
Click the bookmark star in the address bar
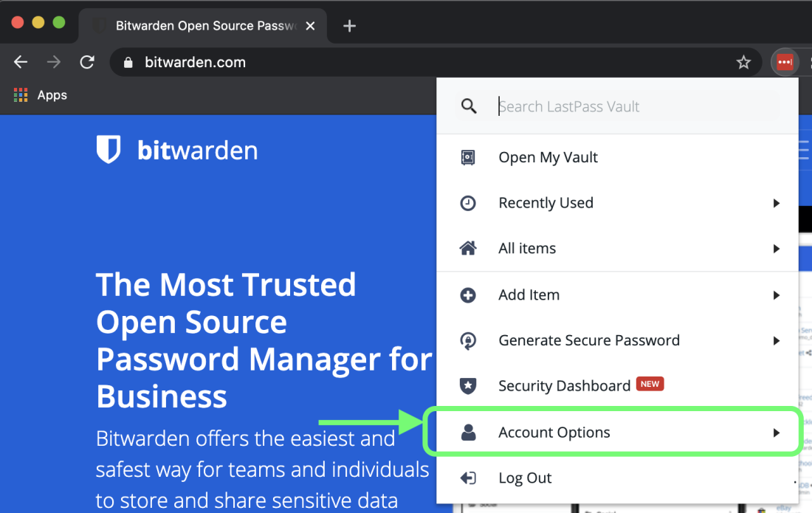point(743,62)
